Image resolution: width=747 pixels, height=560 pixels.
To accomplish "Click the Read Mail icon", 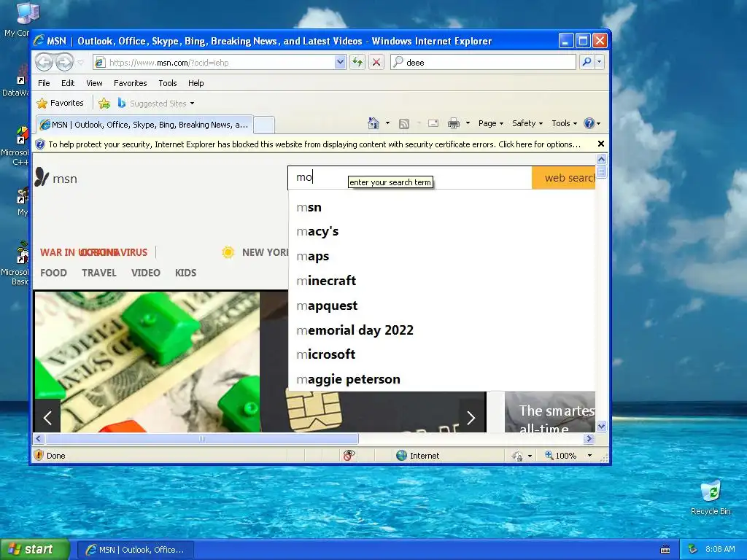I will point(433,123).
